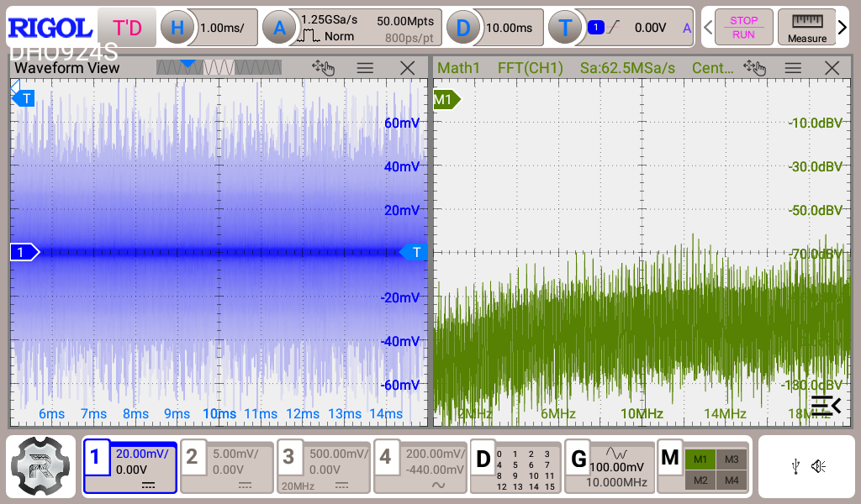Image resolution: width=861 pixels, height=504 pixels.
Task: Expand the Waveform View hamburger menu
Action: click(x=365, y=68)
